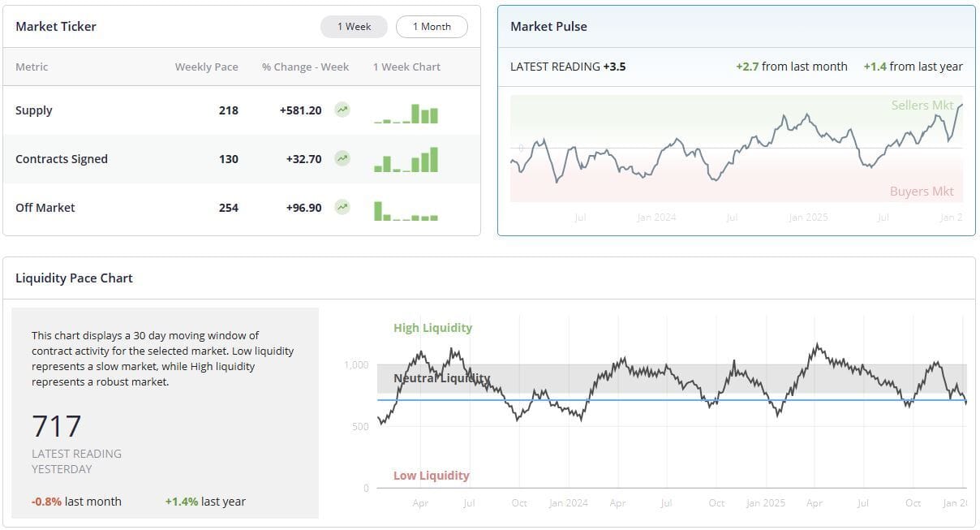Viewport: 980px width, 530px height.
Task: Switch ticker to the 1 Week view
Action: (x=354, y=27)
